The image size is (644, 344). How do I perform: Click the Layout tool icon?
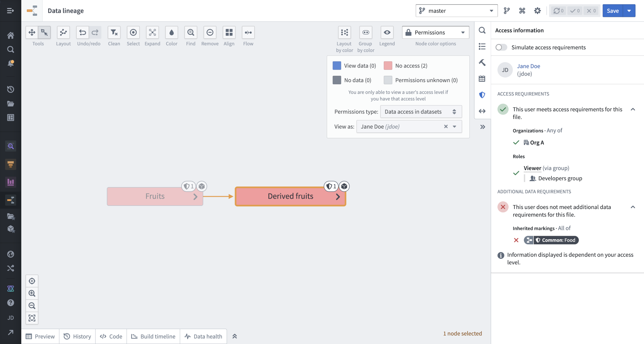tap(63, 32)
